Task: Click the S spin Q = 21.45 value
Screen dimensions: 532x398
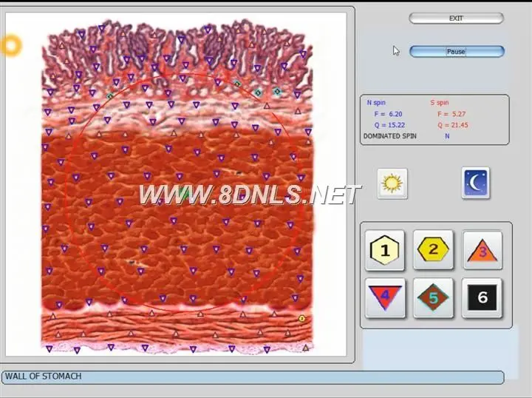Action: click(x=453, y=125)
